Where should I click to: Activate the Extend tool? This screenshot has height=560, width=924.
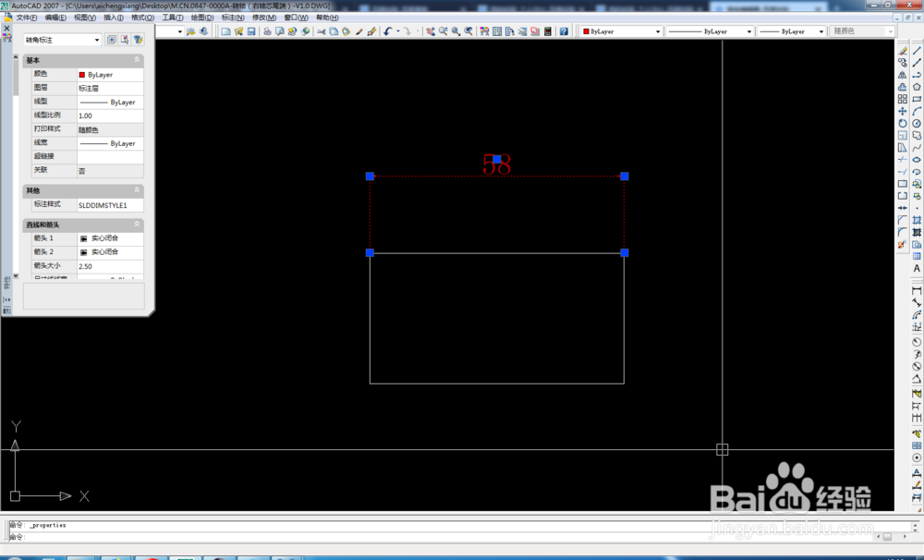[902, 172]
